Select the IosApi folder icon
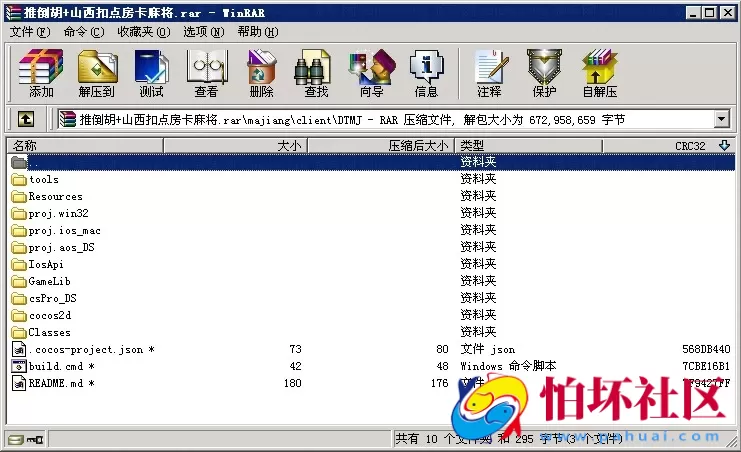Image resolution: width=741 pixels, height=452 pixels. pyautogui.click(x=19, y=265)
